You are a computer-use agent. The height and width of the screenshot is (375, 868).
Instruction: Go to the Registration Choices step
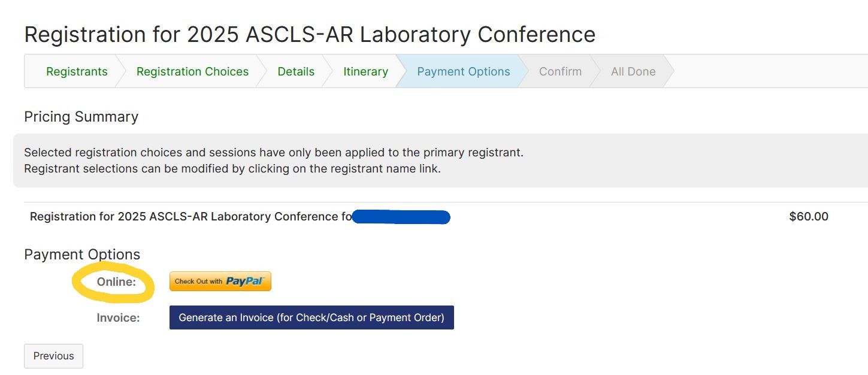pyautogui.click(x=192, y=71)
